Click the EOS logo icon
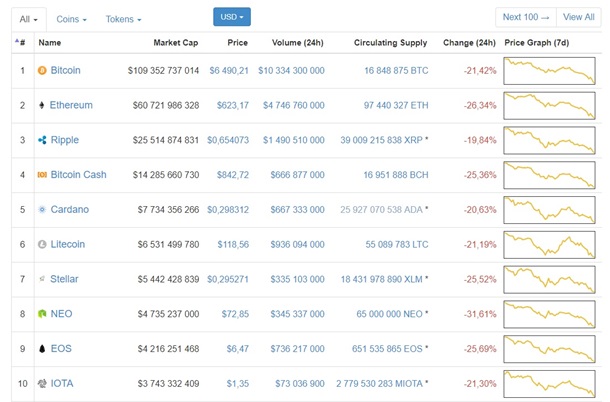Image resolution: width=610 pixels, height=402 pixels. click(42, 349)
